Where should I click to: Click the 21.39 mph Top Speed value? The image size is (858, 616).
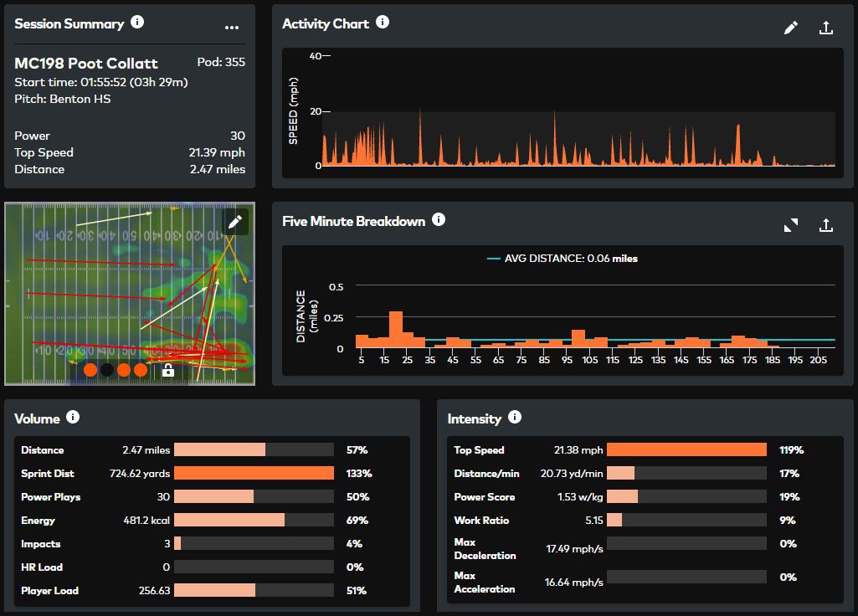tap(217, 152)
